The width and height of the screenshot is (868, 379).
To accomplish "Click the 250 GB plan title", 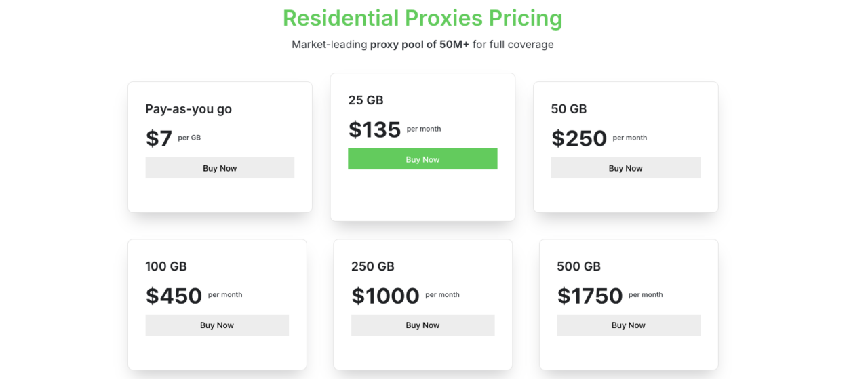I will coord(373,266).
